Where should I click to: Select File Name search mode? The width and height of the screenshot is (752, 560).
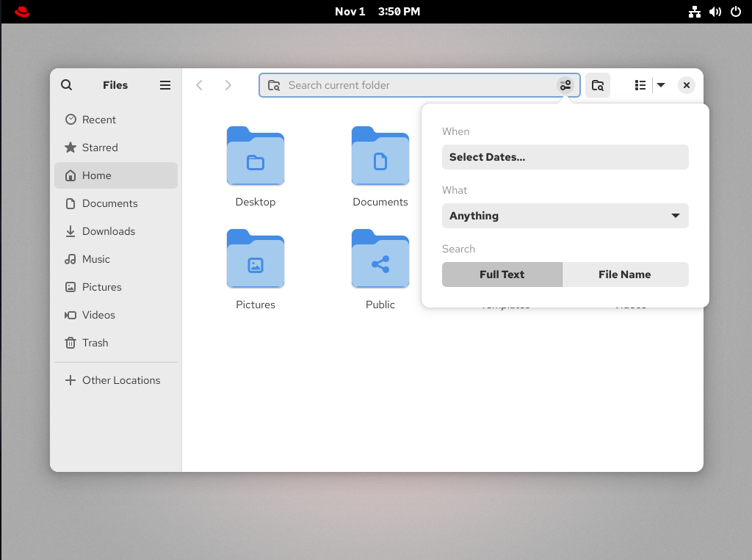tap(625, 274)
